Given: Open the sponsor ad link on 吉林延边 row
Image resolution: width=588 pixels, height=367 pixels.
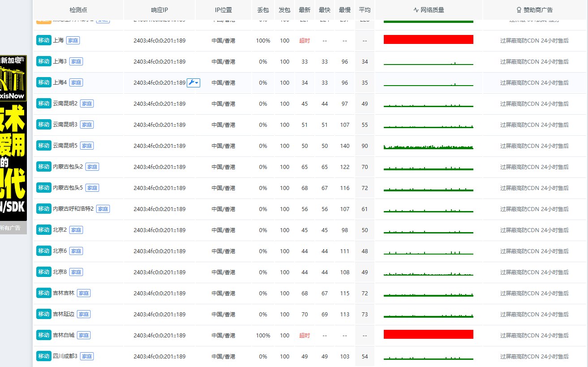Looking at the screenshot, I should coord(534,314).
